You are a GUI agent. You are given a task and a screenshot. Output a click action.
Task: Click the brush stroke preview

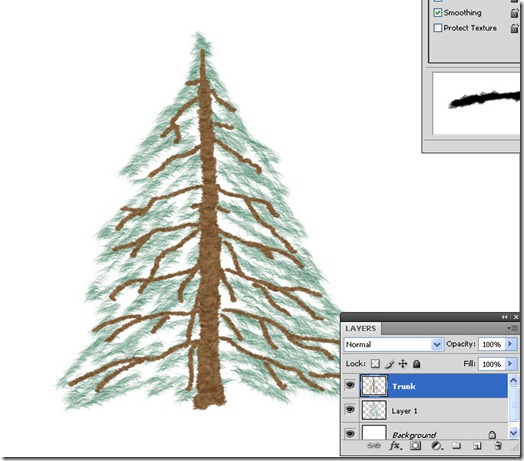[476, 104]
